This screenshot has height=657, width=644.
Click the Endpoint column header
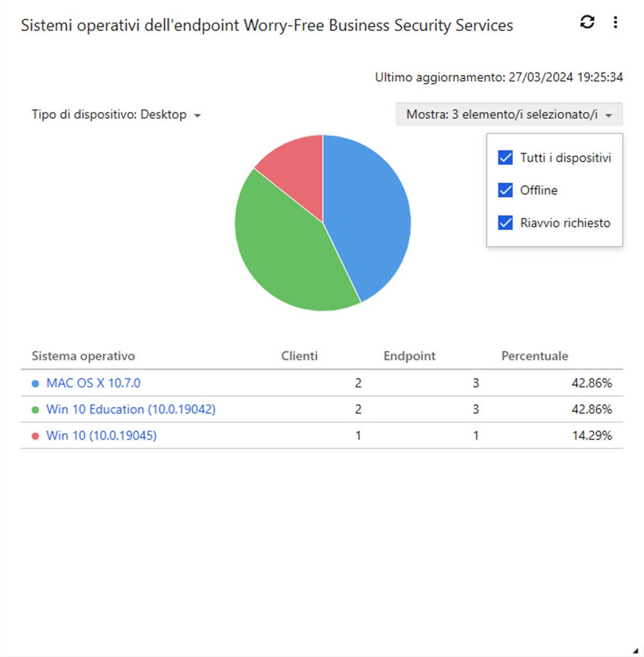pos(409,356)
